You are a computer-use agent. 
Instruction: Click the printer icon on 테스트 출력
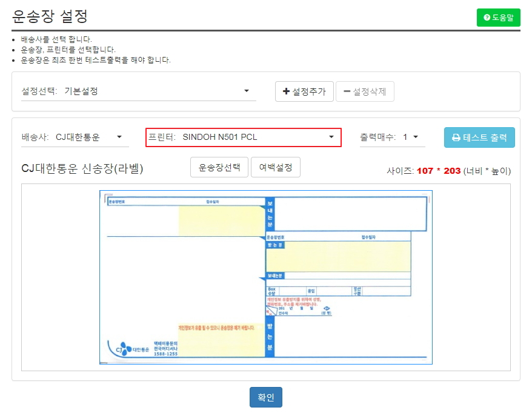(456, 137)
